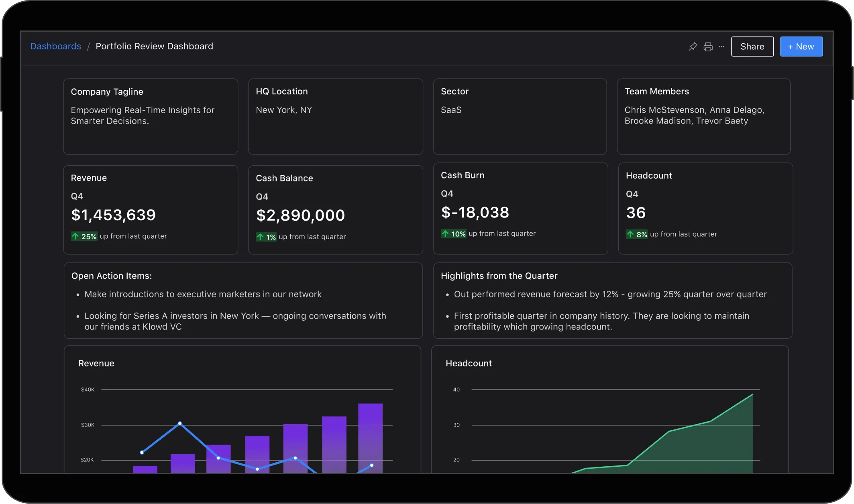Select the Cash Burn value $-18,038
The width and height of the screenshot is (854, 504).
coord(475,212)
